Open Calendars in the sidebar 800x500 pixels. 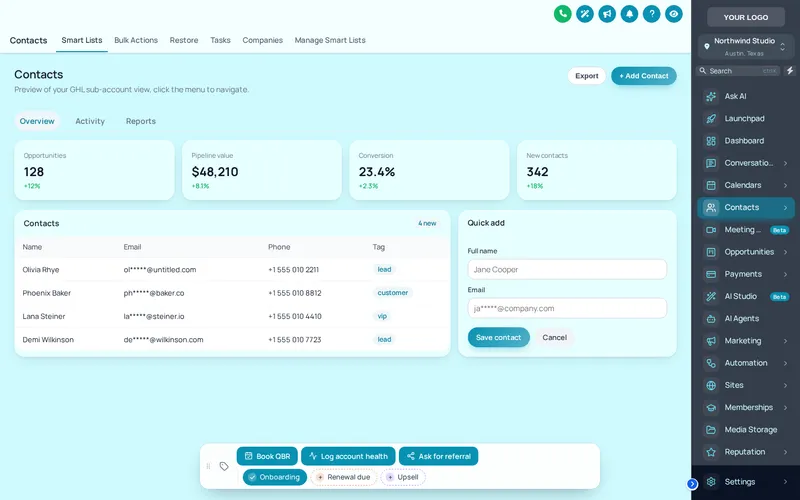[746, 185]
